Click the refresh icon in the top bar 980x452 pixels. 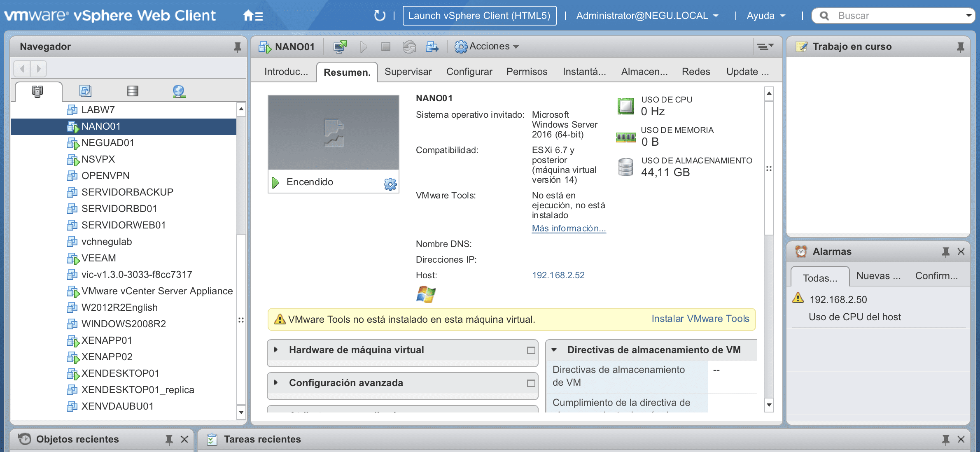click(379, 15)
